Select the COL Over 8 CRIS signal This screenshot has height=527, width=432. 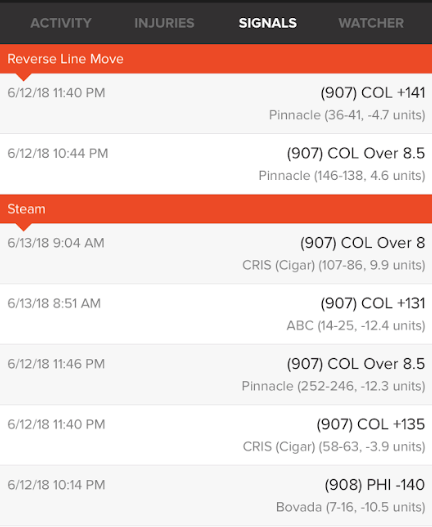point(216,254)
